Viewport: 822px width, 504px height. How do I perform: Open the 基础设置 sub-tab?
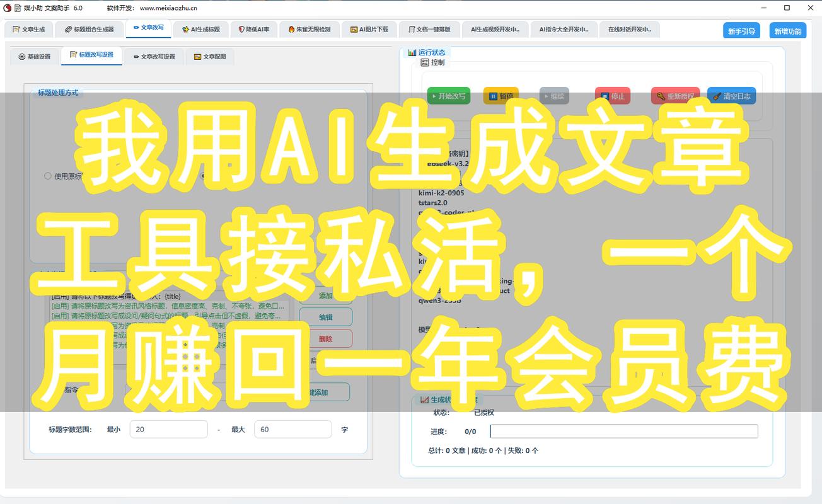coord(35,57)
